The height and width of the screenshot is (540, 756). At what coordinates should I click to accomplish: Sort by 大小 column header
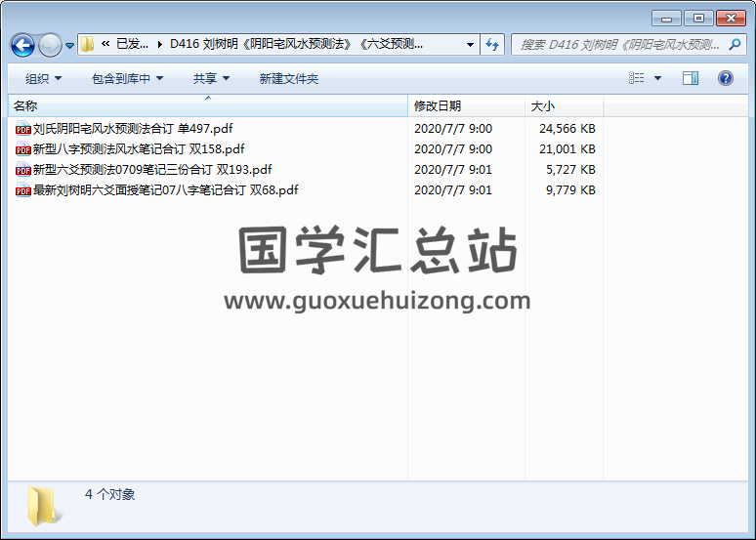point(565,106)
